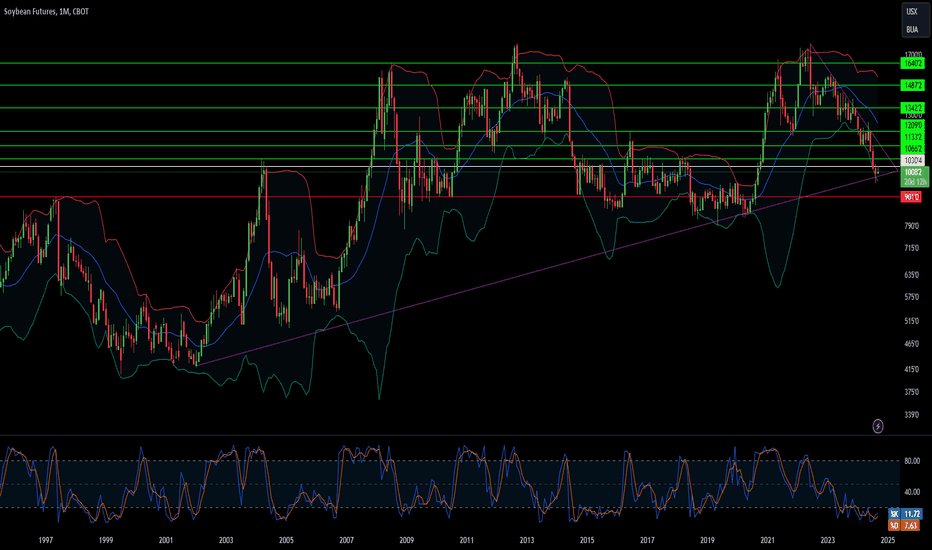Click the 2003 label on the time axis
Screen dimensions: 932x550
pyautogui.click(x=226, y=540)
